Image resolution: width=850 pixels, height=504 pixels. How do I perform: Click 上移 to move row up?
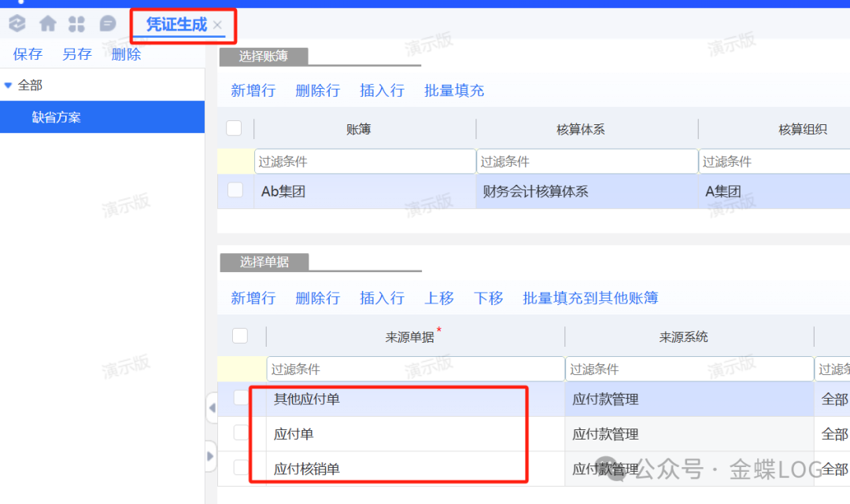(439, 298)
